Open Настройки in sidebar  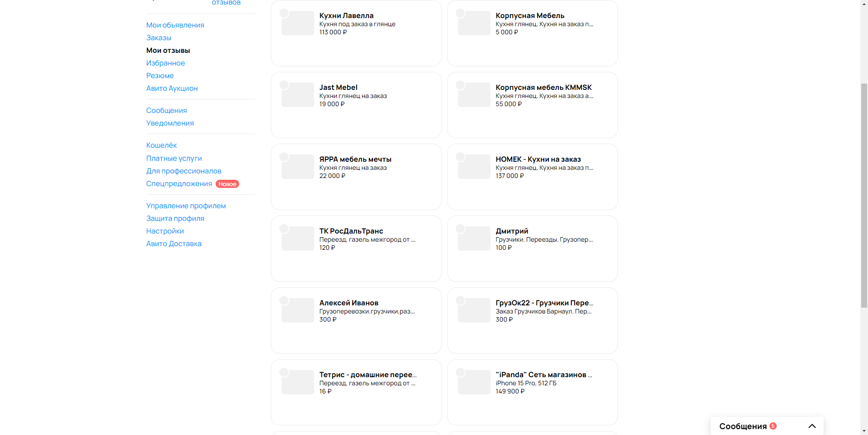[165, 231]
